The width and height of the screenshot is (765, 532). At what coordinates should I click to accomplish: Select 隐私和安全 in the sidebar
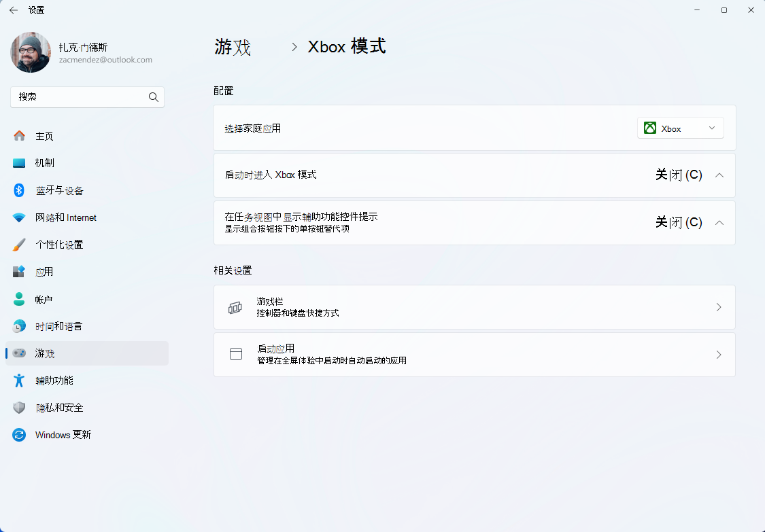87,408
